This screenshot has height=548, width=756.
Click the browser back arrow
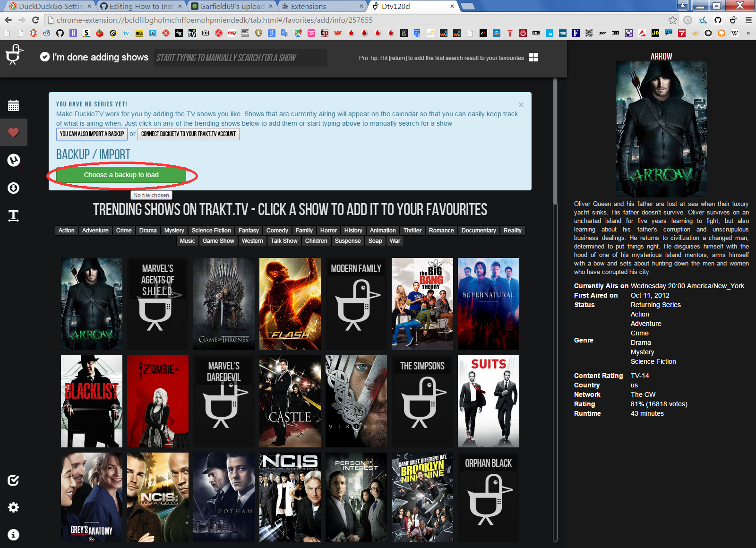[x=8, y=20]
